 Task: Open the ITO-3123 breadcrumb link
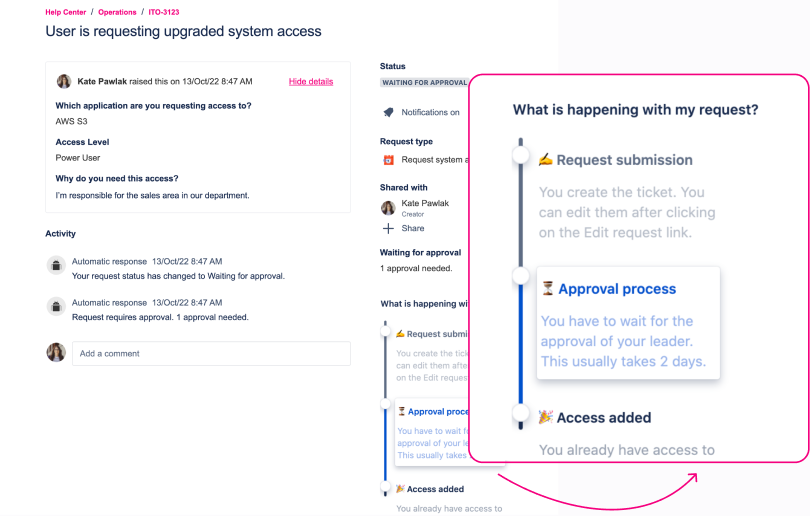[x=165, y=12]
